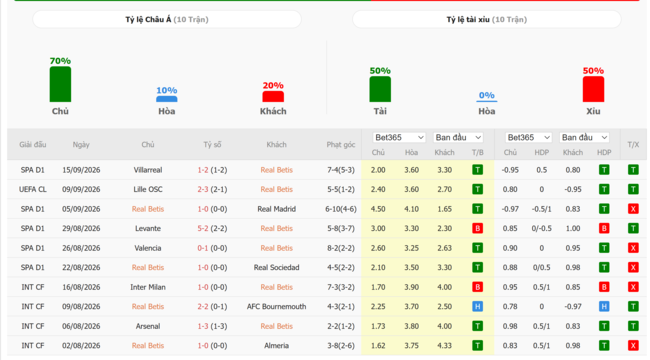The width and height of the screenshot is (650, 360).
Task: Click the red X badge in the Valencia row
Action: (x=633, y=248)
